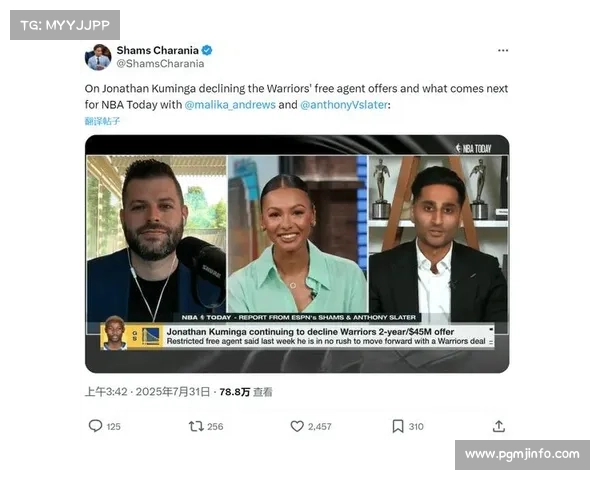Image resolution: width=600 pixels, height=480 pixels.
Task: Play the NBA Today video thumbnail
Action: click(297, 254)
